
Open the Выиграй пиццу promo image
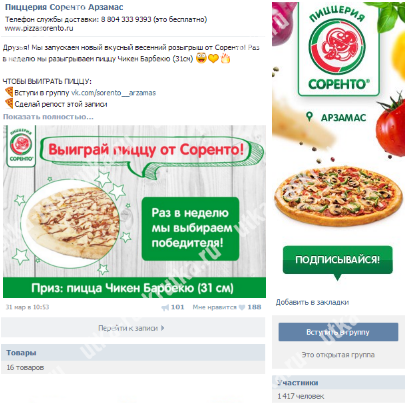[x=134, y=211]
